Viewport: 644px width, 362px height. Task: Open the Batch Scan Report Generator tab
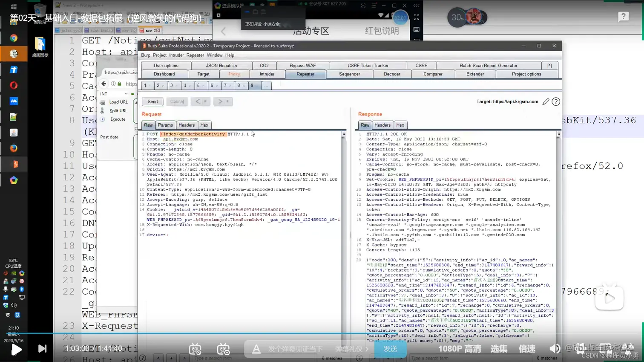[488, 66]
